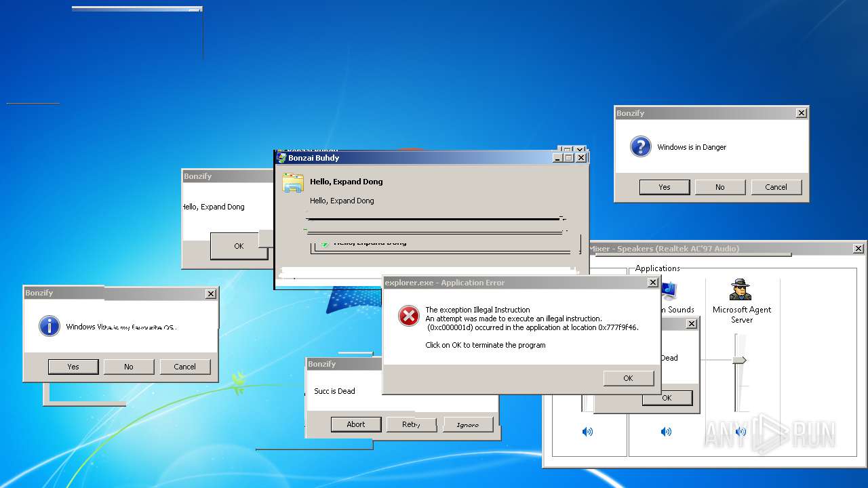This screenshot has height=488, width=868.
Task: Click Cancel in the Windows Vista favourite OS dialog
Action: [185, 367]
